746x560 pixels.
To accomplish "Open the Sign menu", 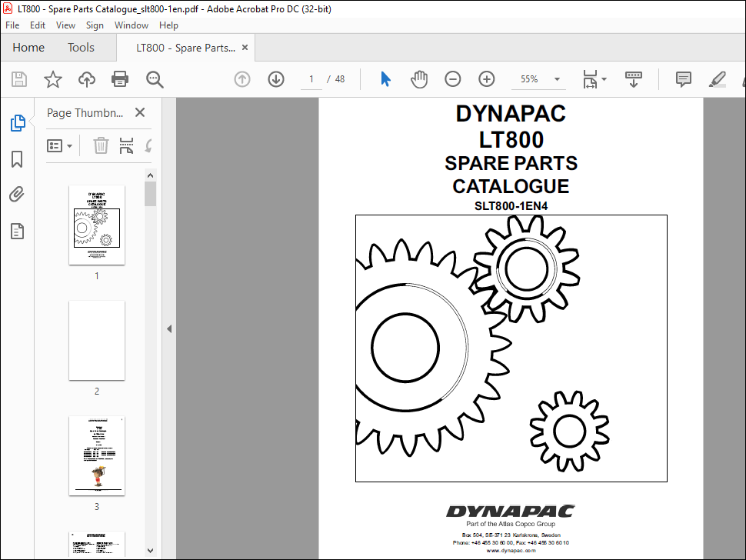I will pos(95,25).
